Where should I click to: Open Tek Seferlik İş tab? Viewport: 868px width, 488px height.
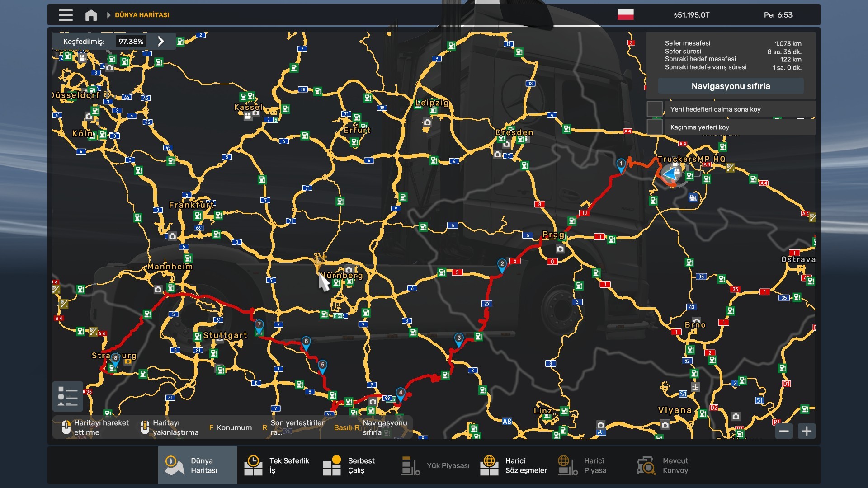(x=277, y=465)
